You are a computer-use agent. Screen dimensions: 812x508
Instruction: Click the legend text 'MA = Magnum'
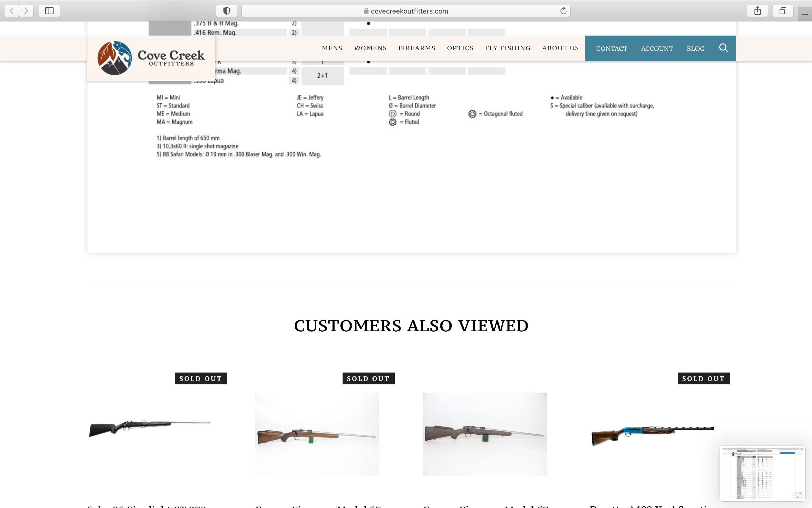175,122
